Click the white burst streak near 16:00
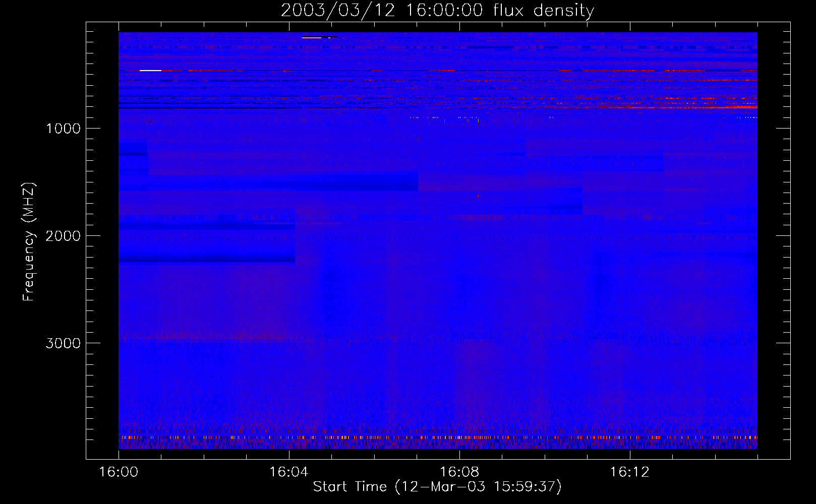Image resolution: width=816 pixels, height=504 pixels. 150,71
